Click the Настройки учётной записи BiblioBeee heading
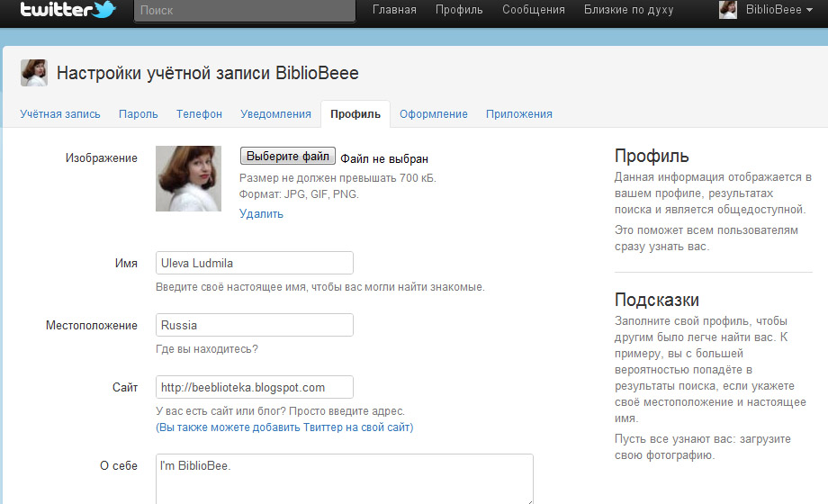828x504 pixels. (x=208, y=73)
